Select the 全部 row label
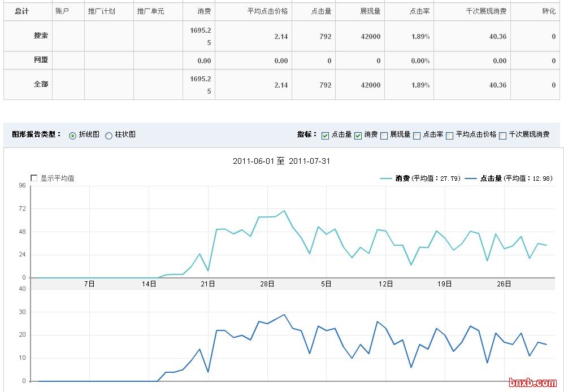 [41, 84]
